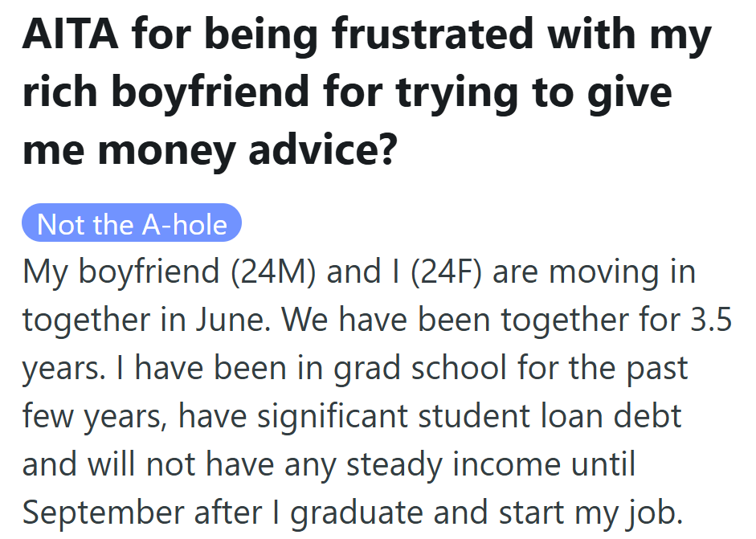Click "me money advice?" in the title
The image size is (756, 539).
tap(210, 149)
